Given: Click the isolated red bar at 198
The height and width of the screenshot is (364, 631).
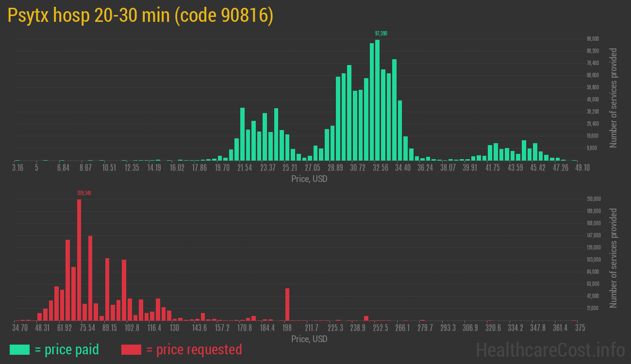Looking at the screenshot, I should 287,304.
